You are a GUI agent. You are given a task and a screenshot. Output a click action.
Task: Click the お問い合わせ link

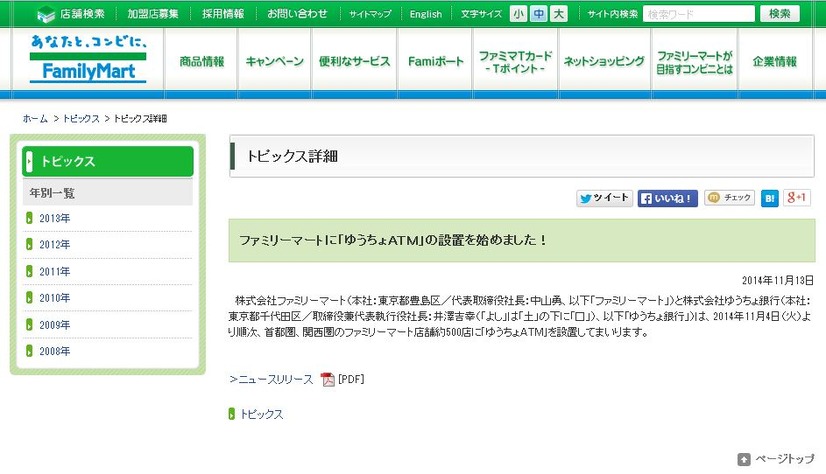pyautogui.click(x=297, y=14)
